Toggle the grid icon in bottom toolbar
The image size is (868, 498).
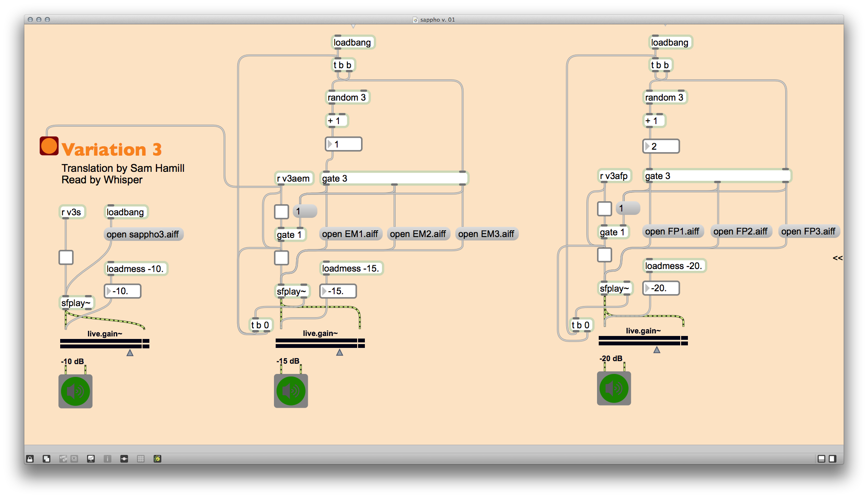coord(141,459)
